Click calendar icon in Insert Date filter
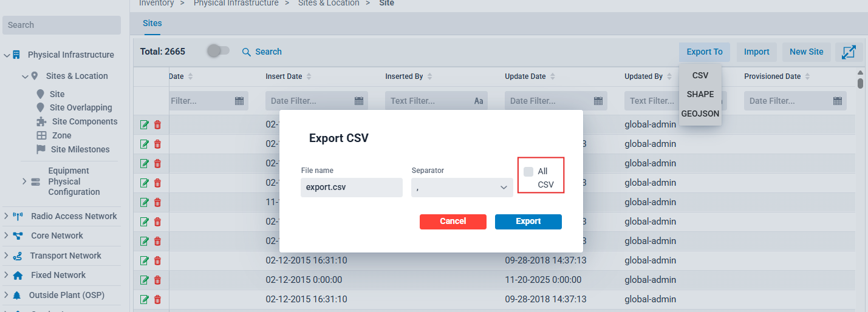 (x=358, y=101)
